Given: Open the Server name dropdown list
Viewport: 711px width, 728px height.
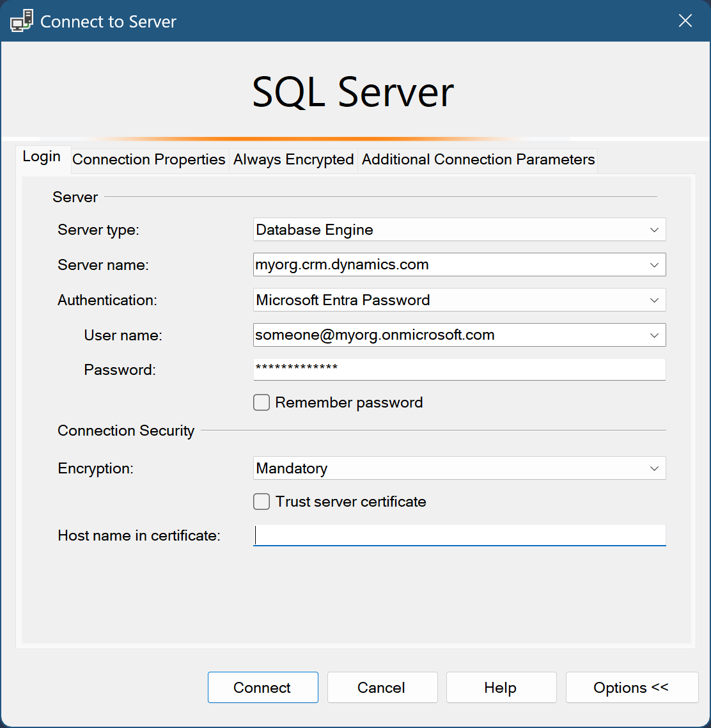Looking at the screenshot, I should coord(654,265).
